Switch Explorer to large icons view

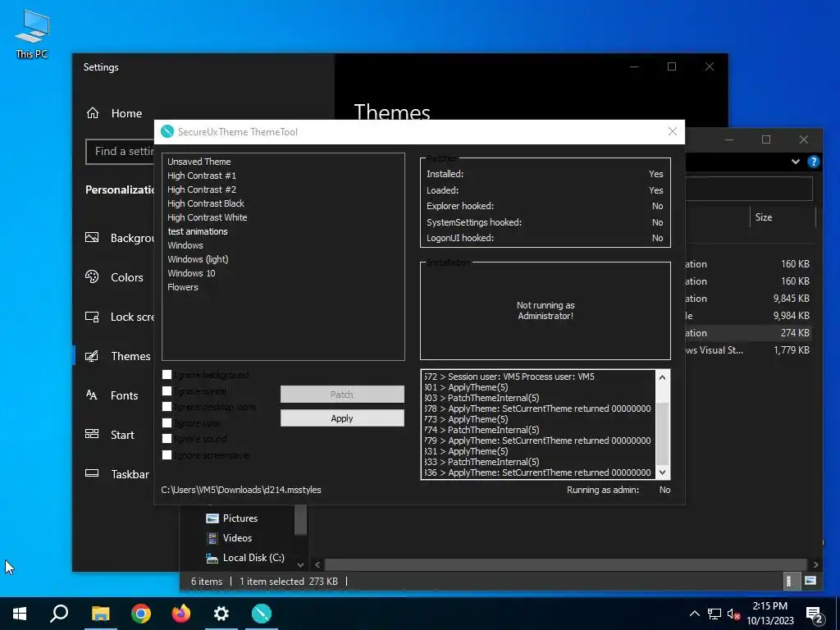click(810, 582)
